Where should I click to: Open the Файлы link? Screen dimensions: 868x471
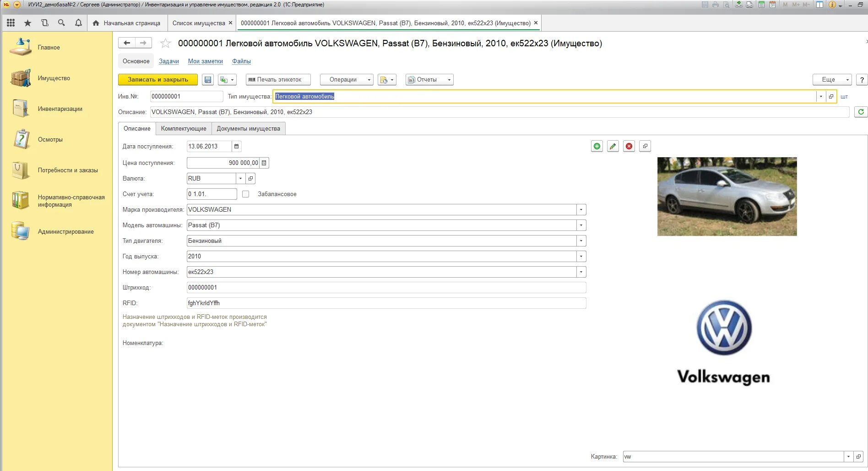241,61
